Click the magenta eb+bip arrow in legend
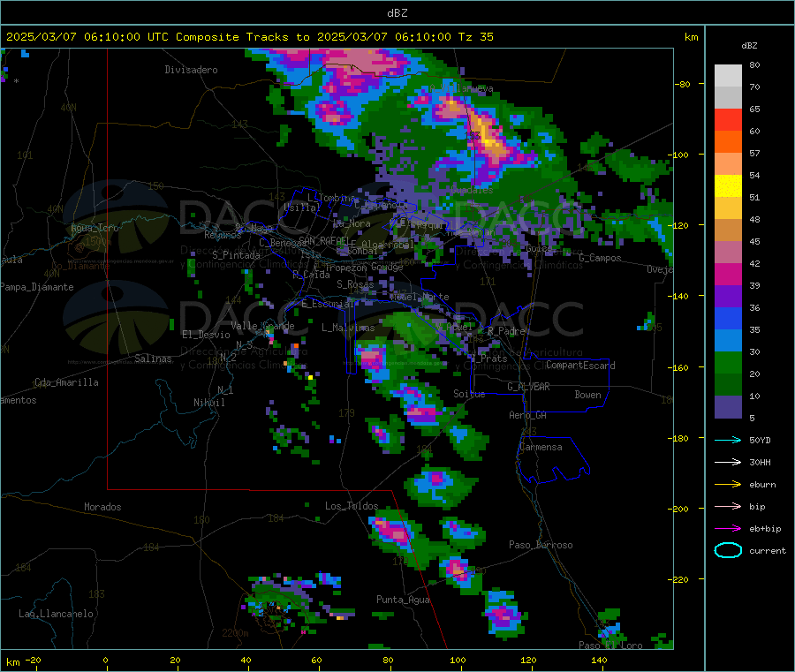Viewport: 795px width, 672px height. (728, 528)
